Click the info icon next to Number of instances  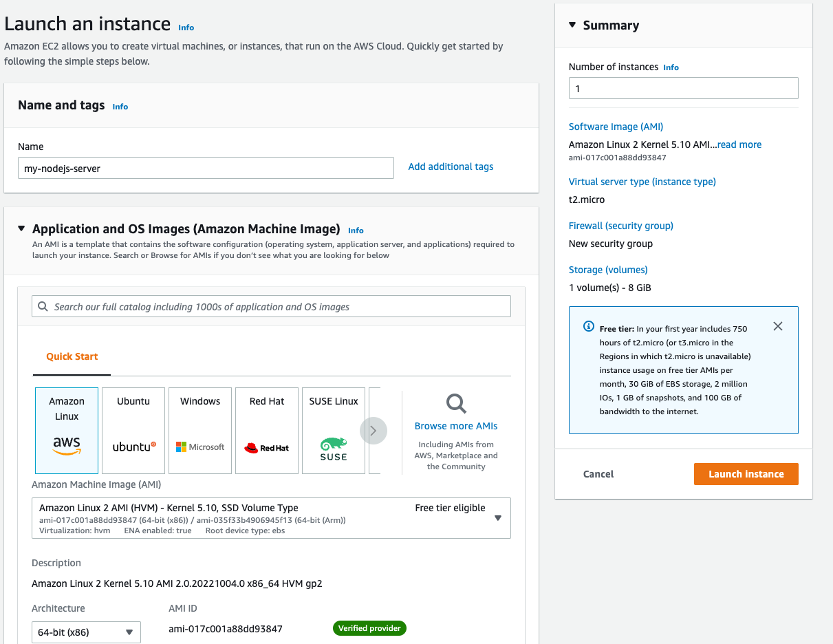pos(671,67)
